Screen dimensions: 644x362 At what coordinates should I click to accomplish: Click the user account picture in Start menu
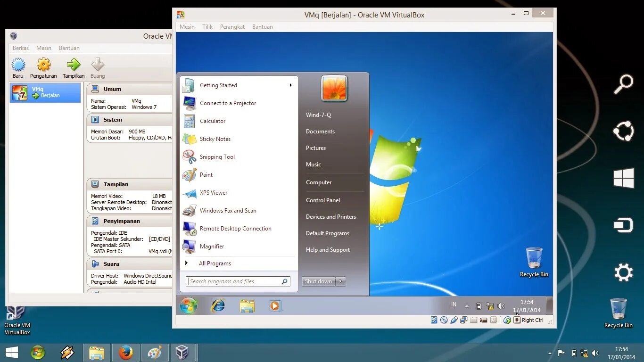click(x=334, y=88)
